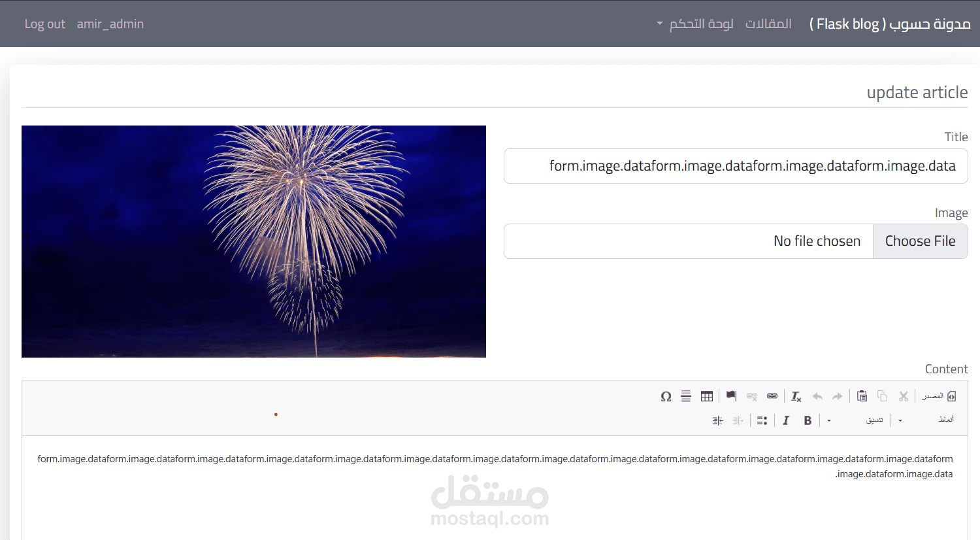Screen dimensions: 980x540
Task: Remove formatting with the Tx icon
Action: click(796, 396)
